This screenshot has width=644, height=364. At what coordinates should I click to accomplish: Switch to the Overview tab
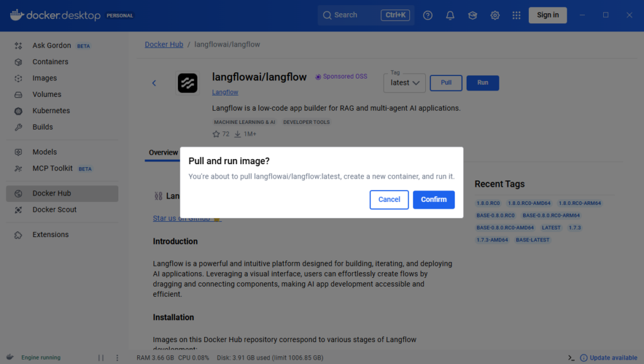coord(163,152)
